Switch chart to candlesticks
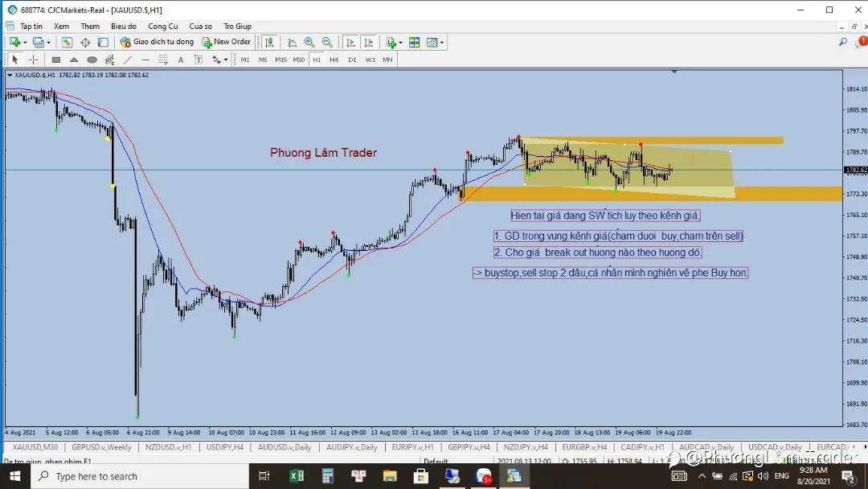The width and height of the screenshot is (868, 489). tap(269, 42)
